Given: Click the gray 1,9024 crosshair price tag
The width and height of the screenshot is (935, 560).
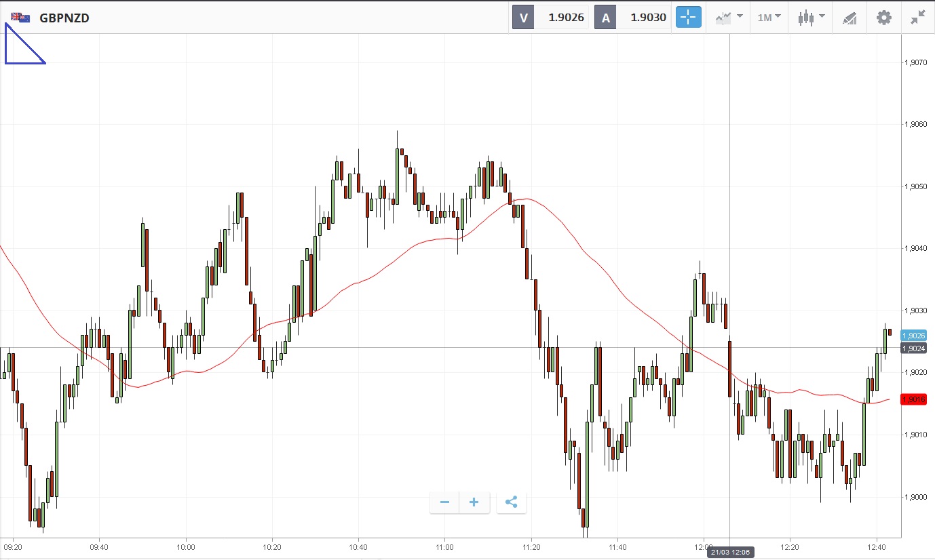Looking at the screenshot, I should pos(914,348).
